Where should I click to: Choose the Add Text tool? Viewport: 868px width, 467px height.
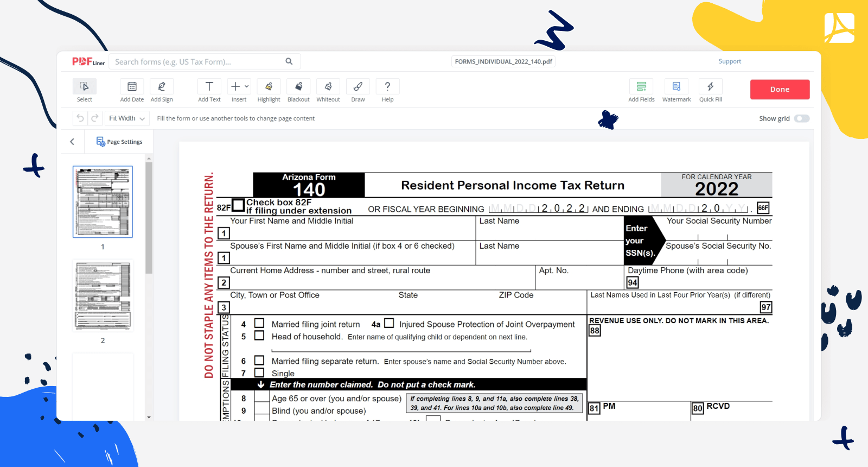click(209, 86)
